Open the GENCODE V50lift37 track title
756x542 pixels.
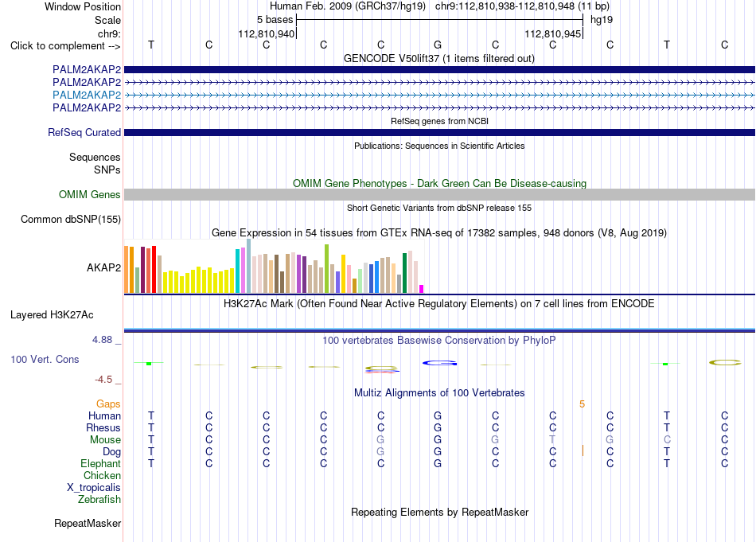438,58
